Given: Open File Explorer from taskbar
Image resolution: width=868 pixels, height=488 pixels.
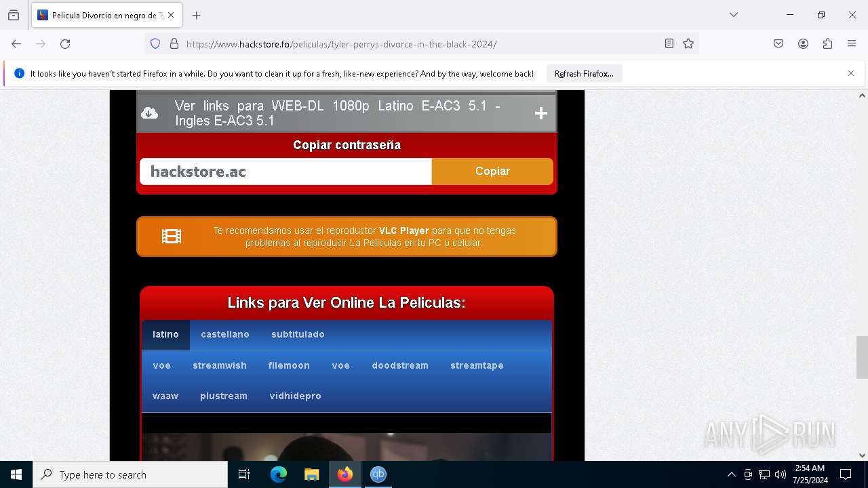Looking at the screenshot, I should tap(311, 474).
